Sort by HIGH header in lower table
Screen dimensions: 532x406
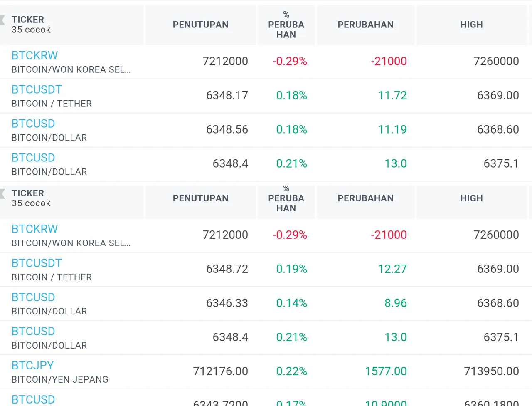pyautogui.click(x=472, y=198)
